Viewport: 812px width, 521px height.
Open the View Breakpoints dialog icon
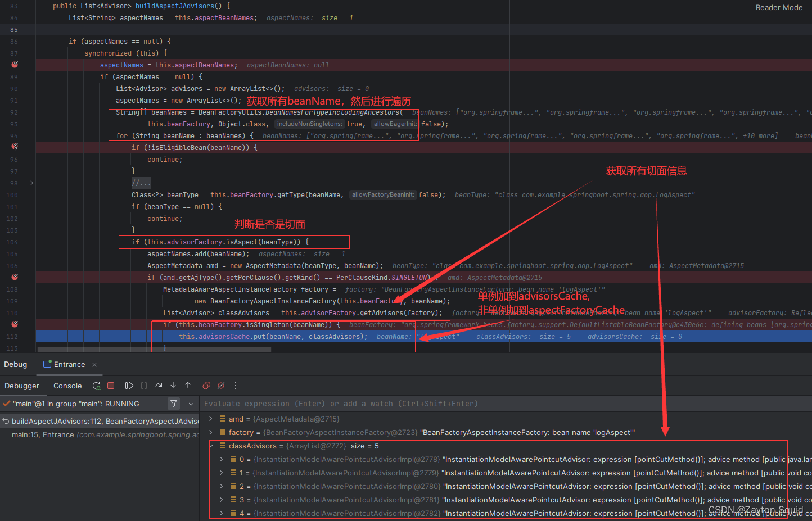point(206,386)
